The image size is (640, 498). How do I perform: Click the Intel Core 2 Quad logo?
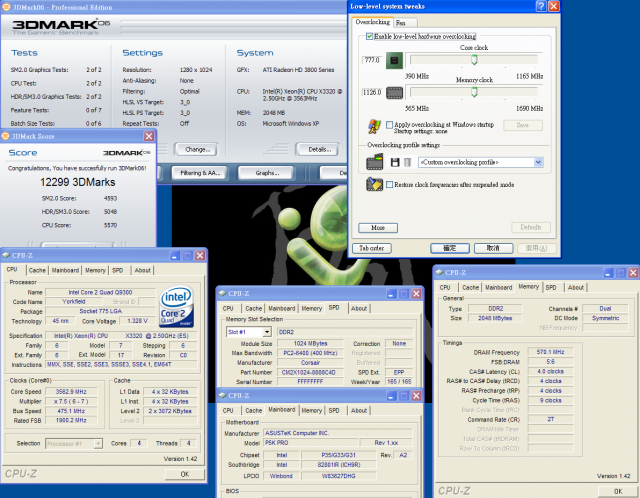tap(176, 307)
